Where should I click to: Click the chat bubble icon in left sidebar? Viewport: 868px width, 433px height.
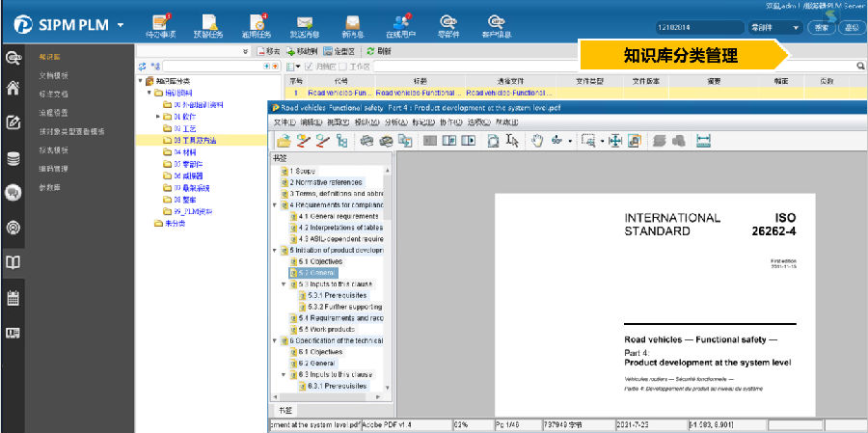click(x=13, y=193)
